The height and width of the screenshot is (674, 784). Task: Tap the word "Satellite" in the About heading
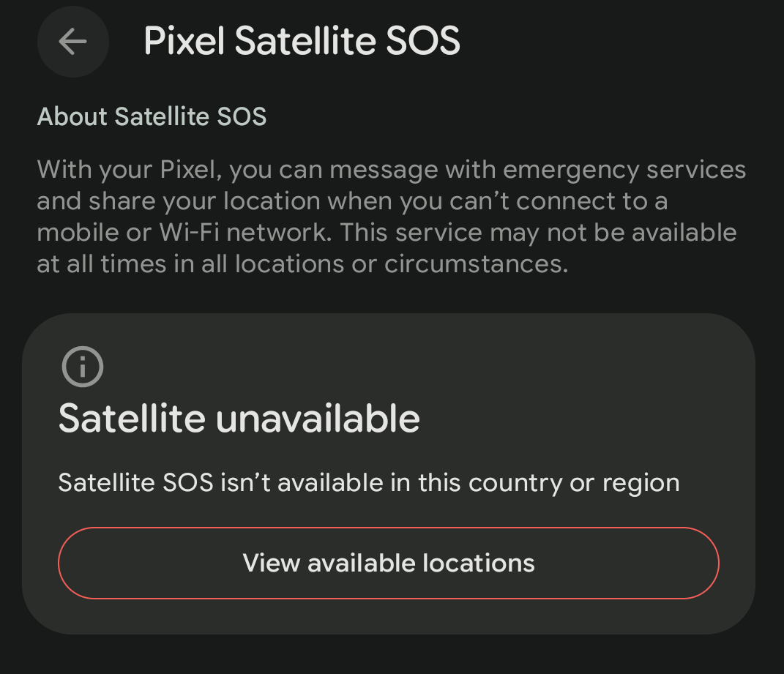pos(158,116)
